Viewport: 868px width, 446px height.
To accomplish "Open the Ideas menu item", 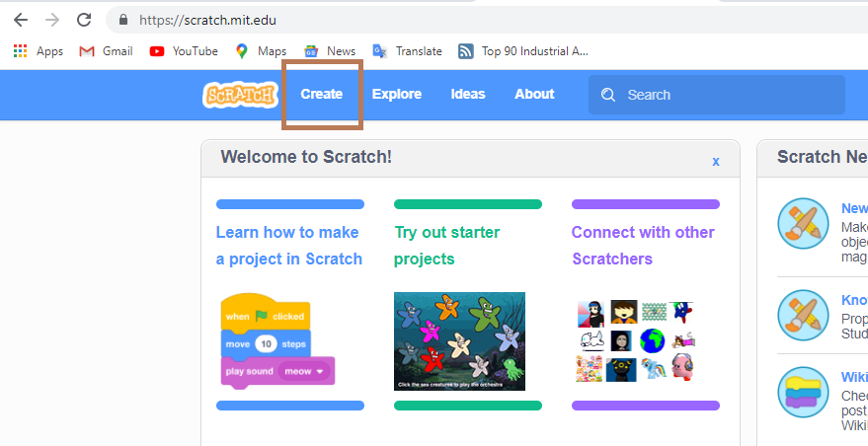I will [x=468, y=94].
